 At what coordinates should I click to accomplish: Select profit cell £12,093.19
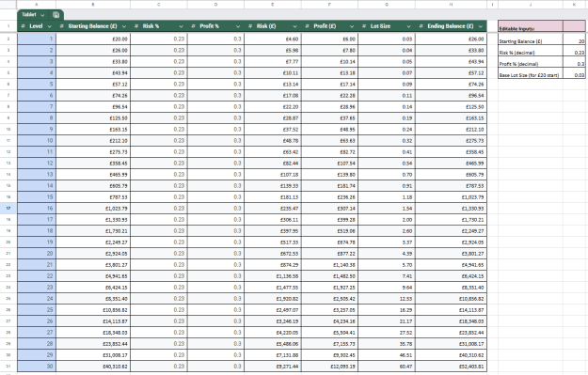[329, 366]
